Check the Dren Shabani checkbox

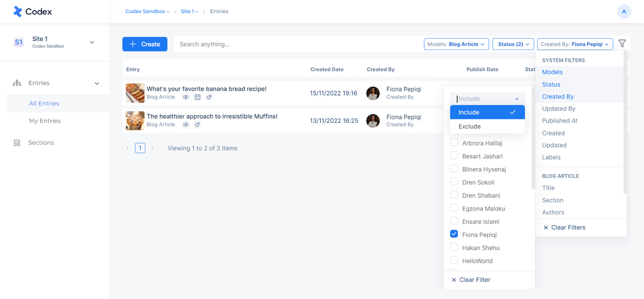454,195
